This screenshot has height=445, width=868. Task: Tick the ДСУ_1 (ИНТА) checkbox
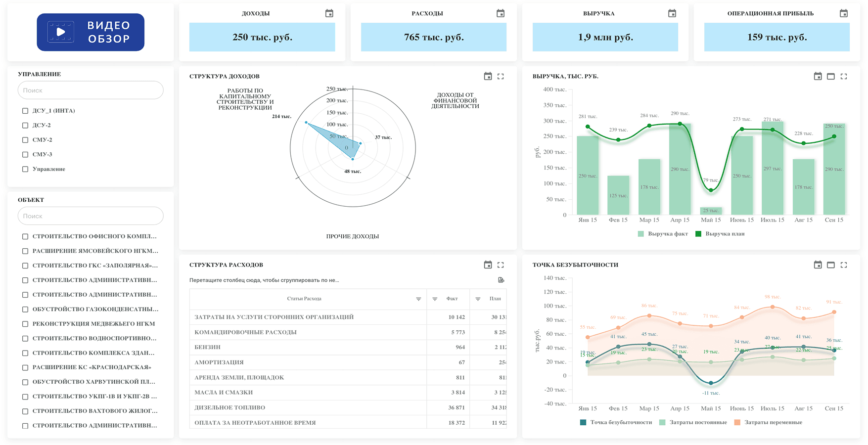[x=25, y=111]
